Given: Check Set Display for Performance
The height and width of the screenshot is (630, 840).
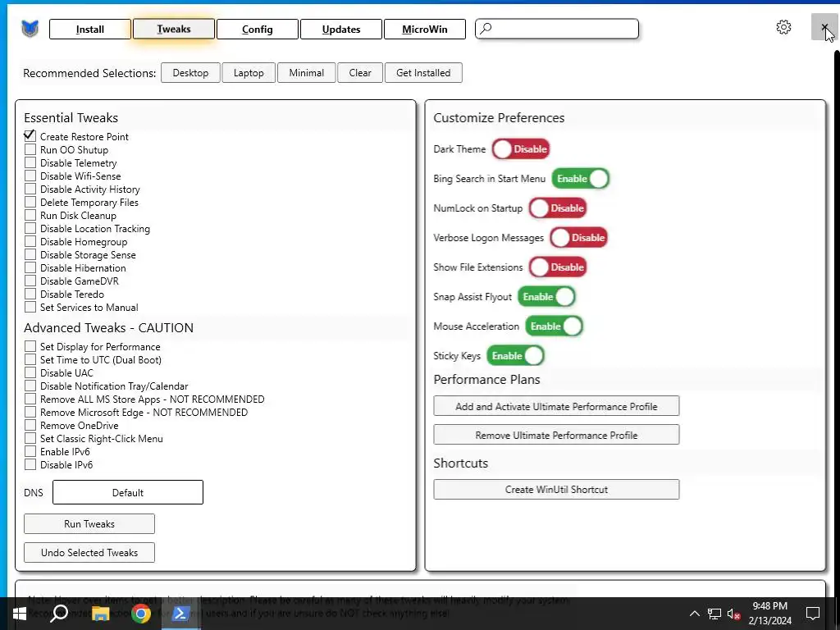Looking at the screenshot, I should point(30,346).
